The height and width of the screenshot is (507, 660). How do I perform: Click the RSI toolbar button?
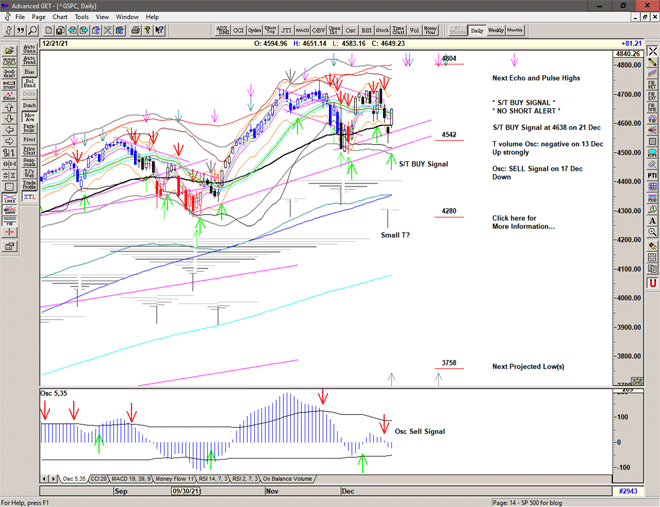click(x=367, y=30)
